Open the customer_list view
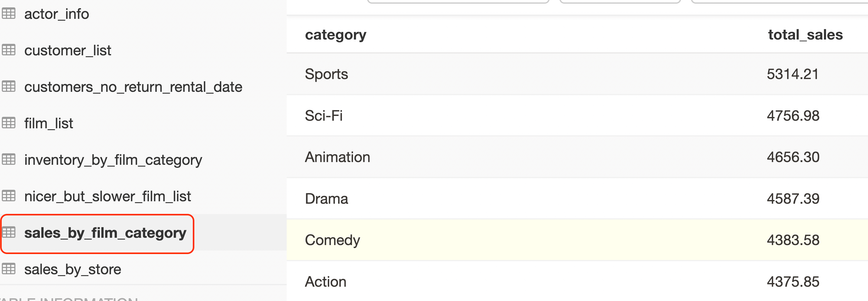The image size is (868, 301). pyautogui.click(x=68, y=50)
